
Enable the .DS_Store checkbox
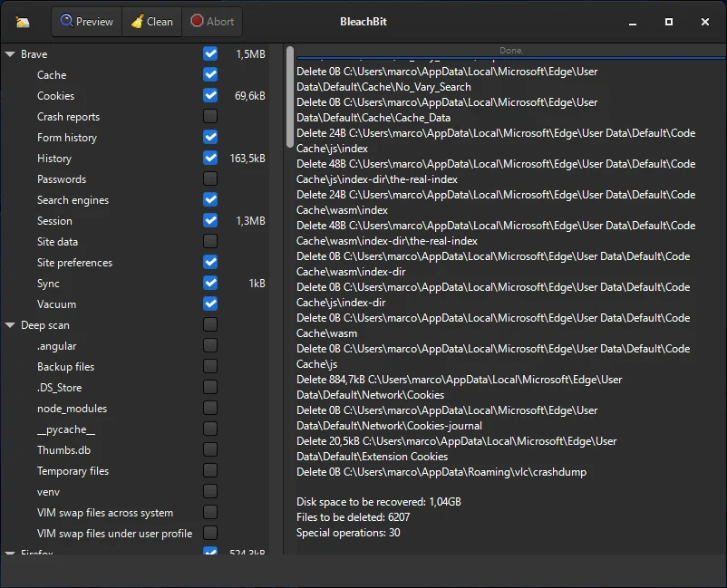pyautogui.click(x=210, y=388)
